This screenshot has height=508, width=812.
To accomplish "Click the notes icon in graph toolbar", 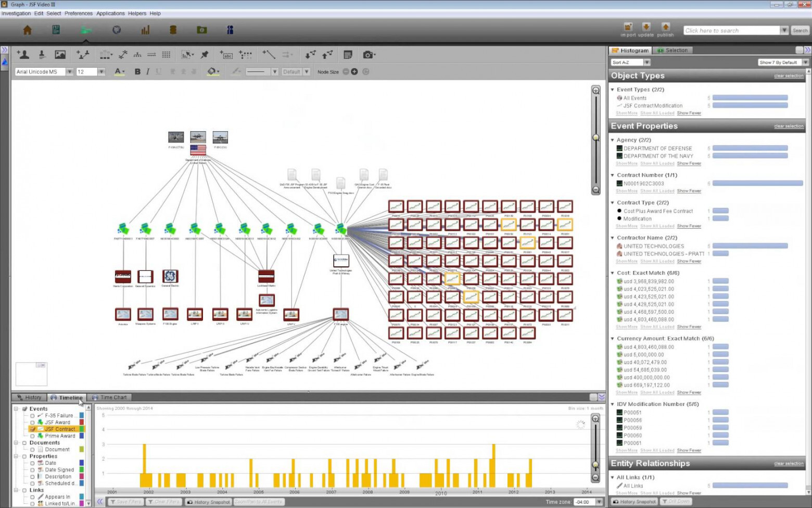I will point(348,55).
